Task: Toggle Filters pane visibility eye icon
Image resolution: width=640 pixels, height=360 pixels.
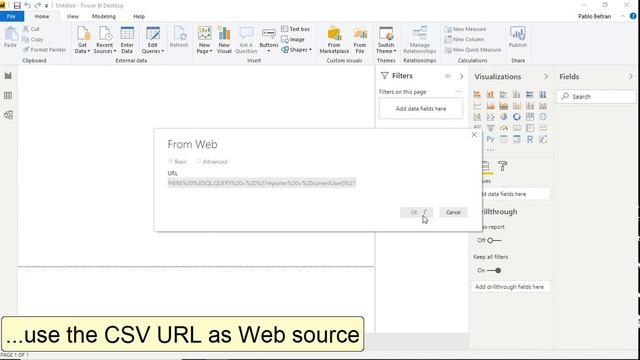Action: [448, 76]
